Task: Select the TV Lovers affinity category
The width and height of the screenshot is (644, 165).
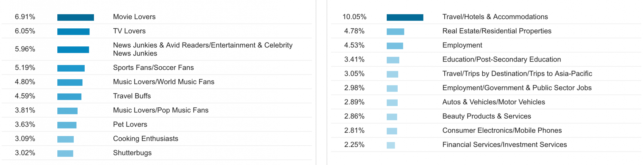Action: tap(129, 31)
